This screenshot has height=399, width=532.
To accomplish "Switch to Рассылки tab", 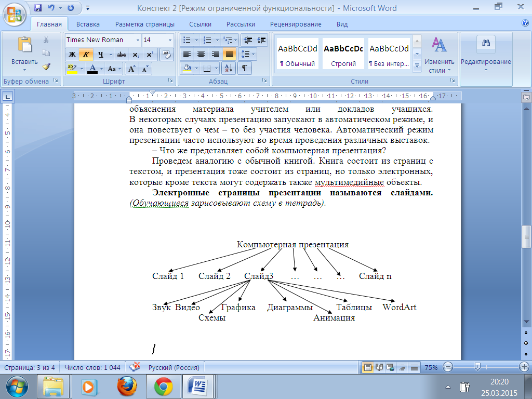I will [241, 24].
